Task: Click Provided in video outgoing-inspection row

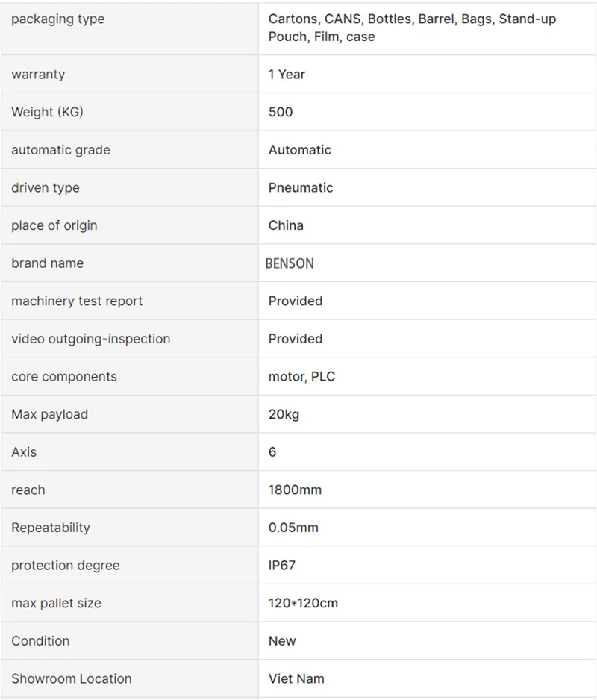Action: 296,339
